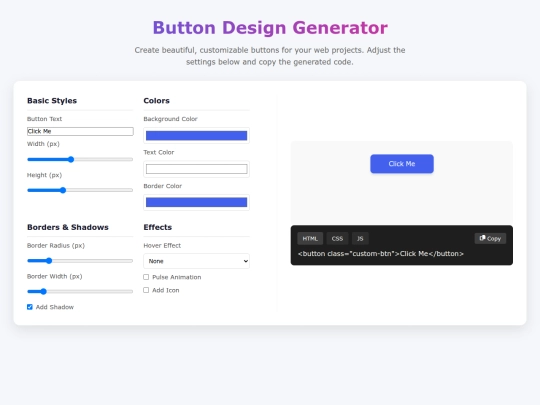Viewport: 540px width, 405px height.
Task: Open the Hover Effect dropdown
Action: (196, 261)
